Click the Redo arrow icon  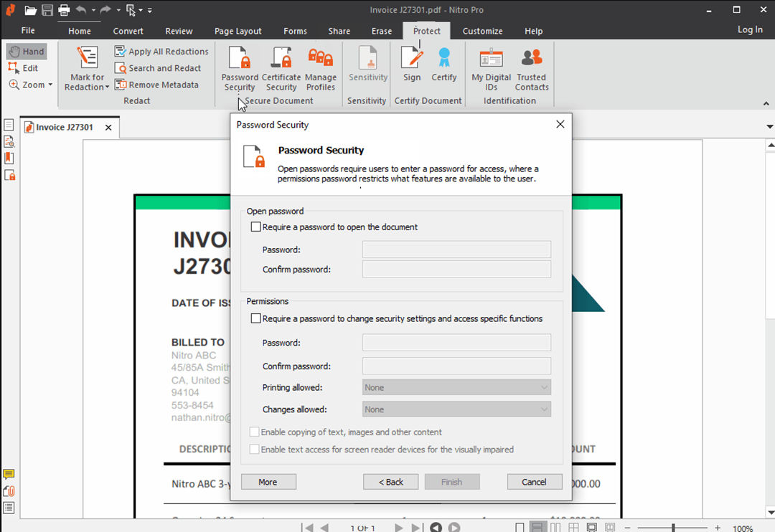(105, 10)
